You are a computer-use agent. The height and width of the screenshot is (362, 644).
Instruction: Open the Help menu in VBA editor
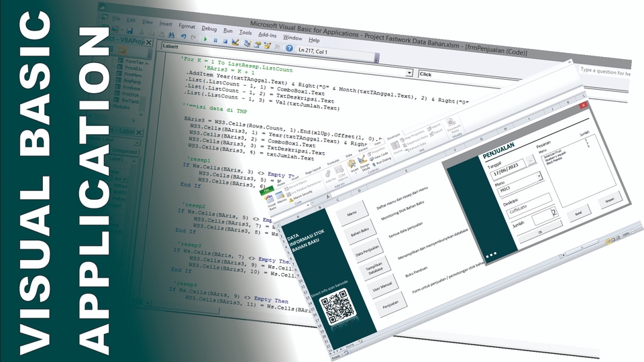[x=314, y=40]
